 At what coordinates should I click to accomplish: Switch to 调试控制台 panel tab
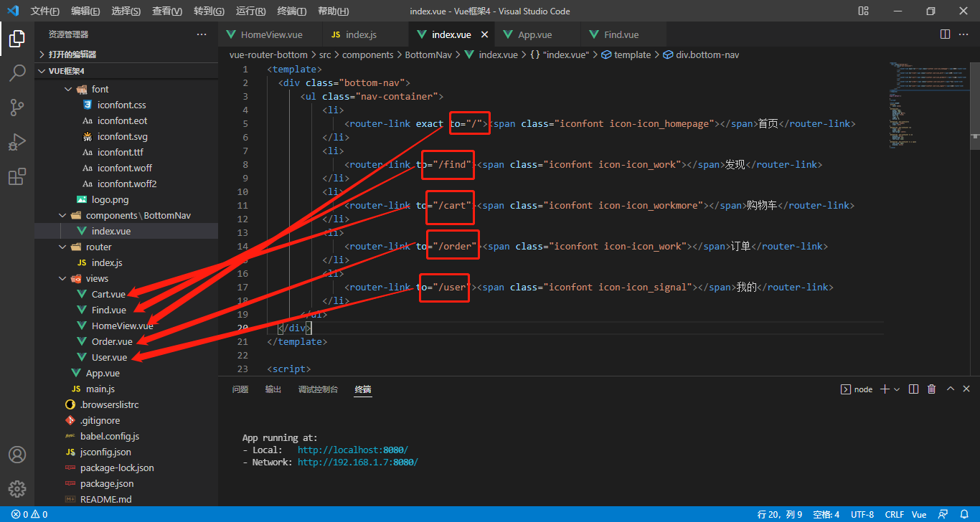(318, 389)
